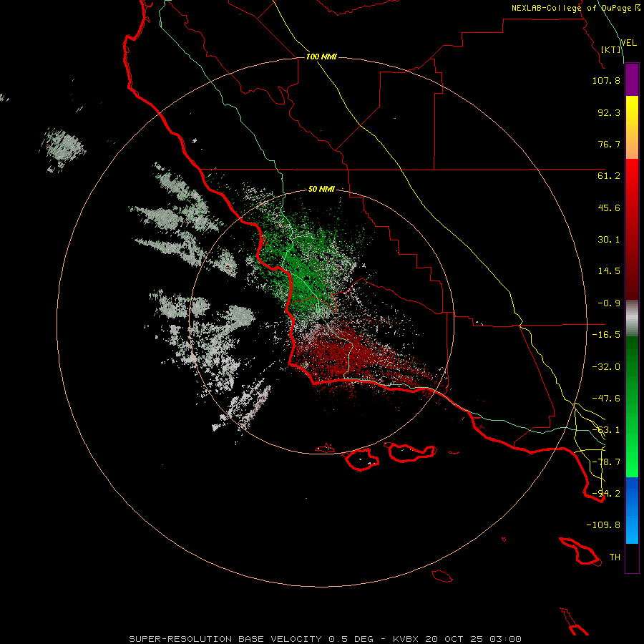Click the -109.8 velocity scale value
Viewport: 644px width, 644px height.
pos(603,525)
